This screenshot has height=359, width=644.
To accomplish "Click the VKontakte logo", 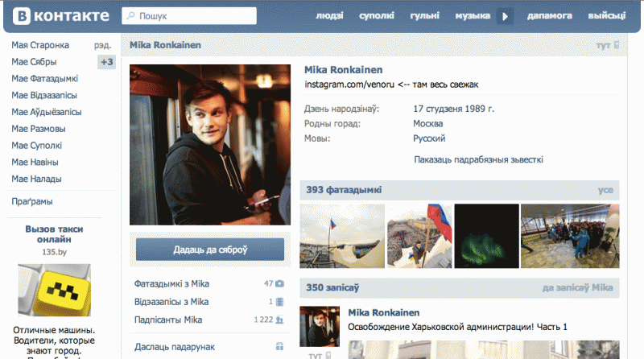I will [x=61, y=16].
